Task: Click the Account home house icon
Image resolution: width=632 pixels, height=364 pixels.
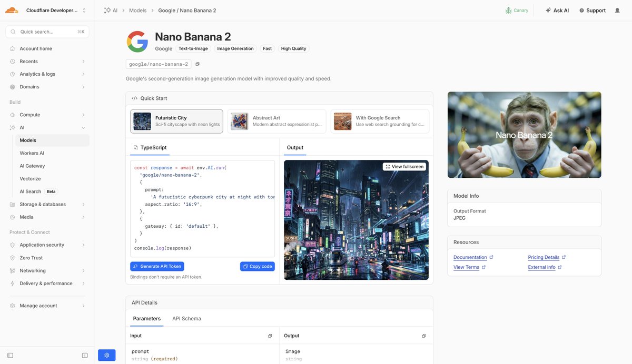Action: tap(13, 48)
